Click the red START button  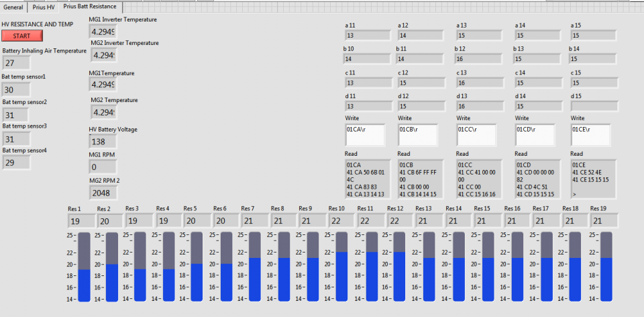pos(21,36)
